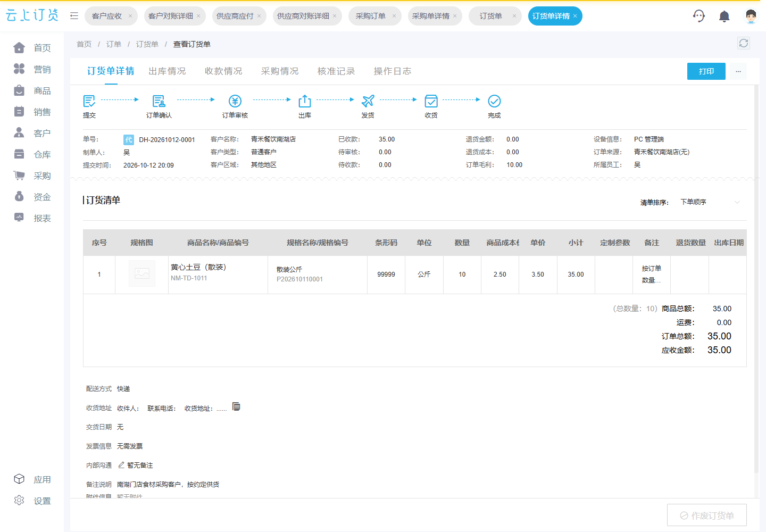Viewport: 766px width, 532px height.
Task: Click the 作废订货单 void button
Action: click(x=707, y=516)
